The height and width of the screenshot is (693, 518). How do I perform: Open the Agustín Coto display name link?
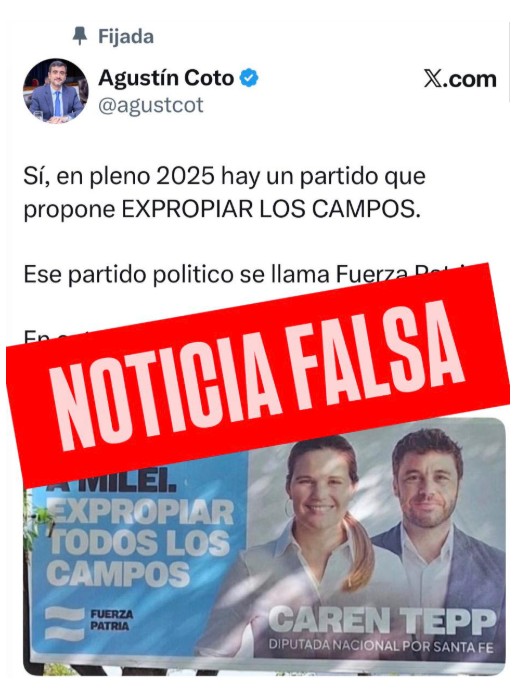(x=166, y=78)
